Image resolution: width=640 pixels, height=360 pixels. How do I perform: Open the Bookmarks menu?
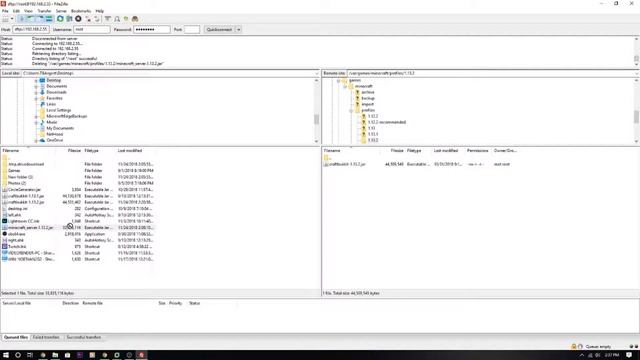(81, 11)
